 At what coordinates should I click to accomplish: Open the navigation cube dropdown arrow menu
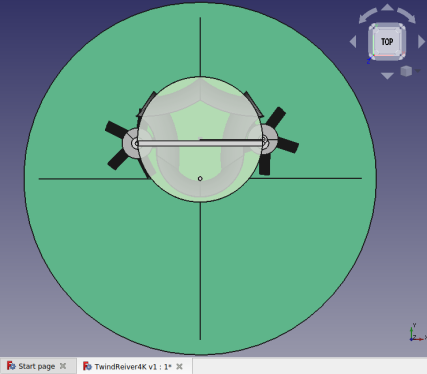[x=418, y=71]
